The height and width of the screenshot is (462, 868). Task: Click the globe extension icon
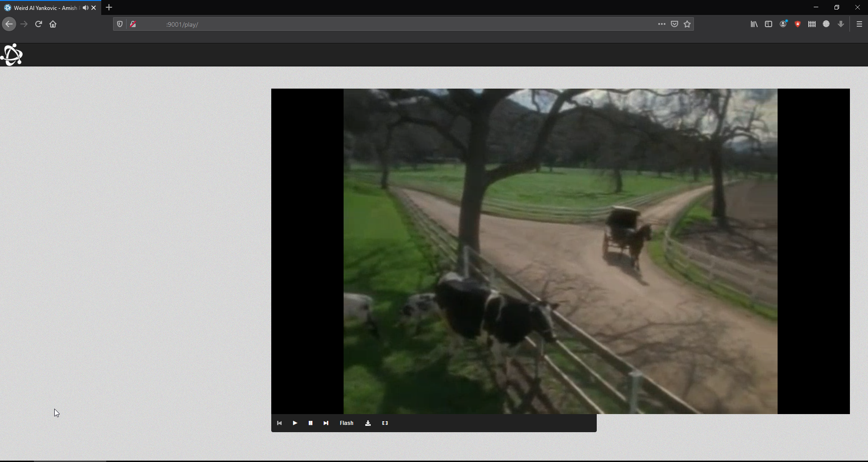click(826, 24)
